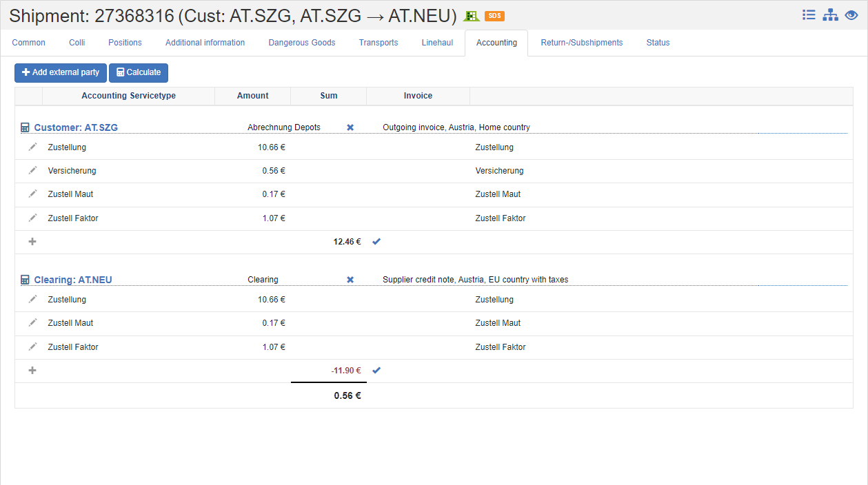Screen dimensions: 868x485
Task: Click the orange SDS badge
Action: click(x=494, y=16)
